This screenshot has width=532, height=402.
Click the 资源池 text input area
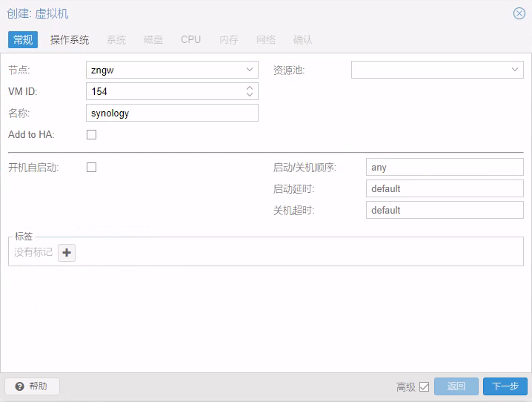point(428,70)
